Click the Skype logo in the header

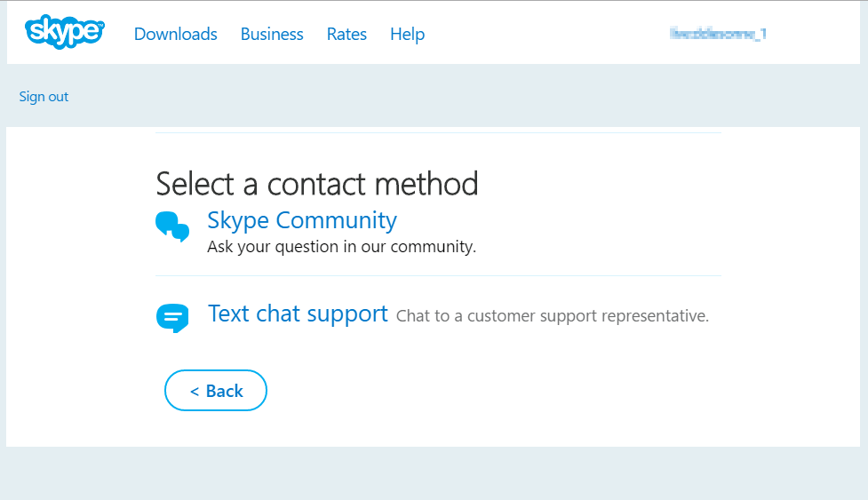(64, 31)
